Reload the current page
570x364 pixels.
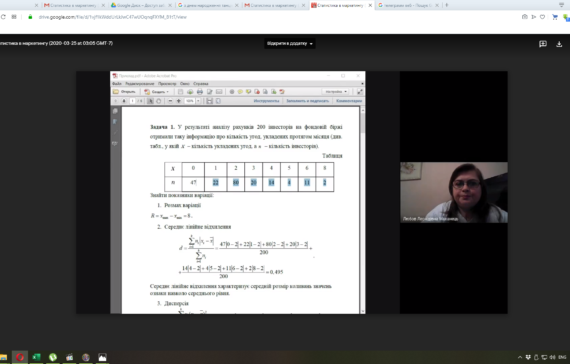(x=3, y=17)
